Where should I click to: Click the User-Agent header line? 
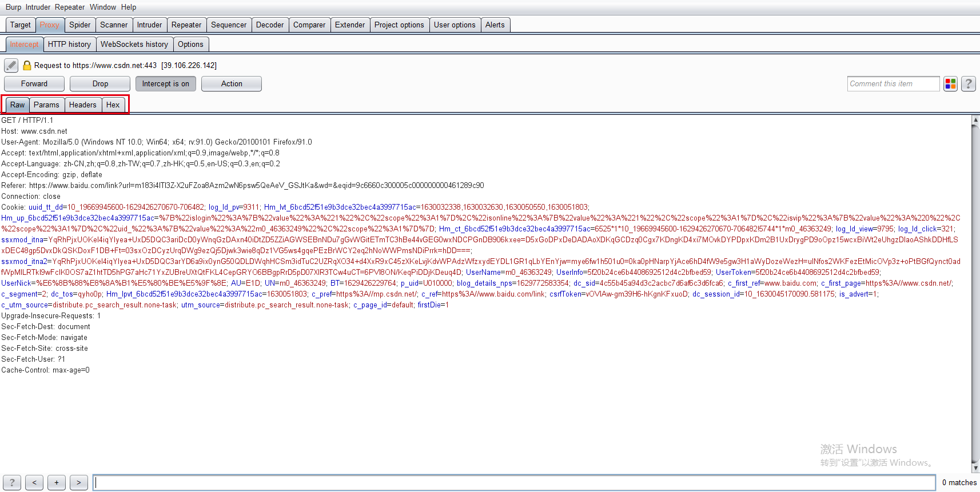tap(157, 142)
